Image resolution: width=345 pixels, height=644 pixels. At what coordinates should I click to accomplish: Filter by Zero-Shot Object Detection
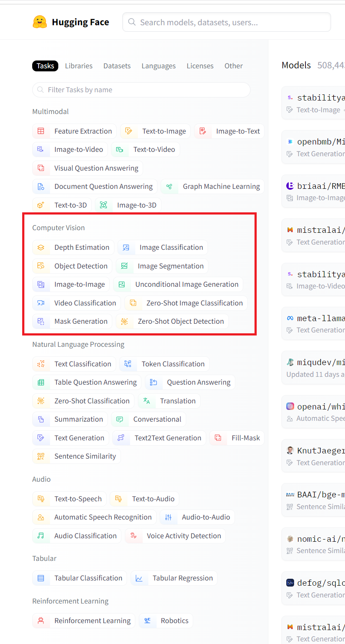click(172, 321)
